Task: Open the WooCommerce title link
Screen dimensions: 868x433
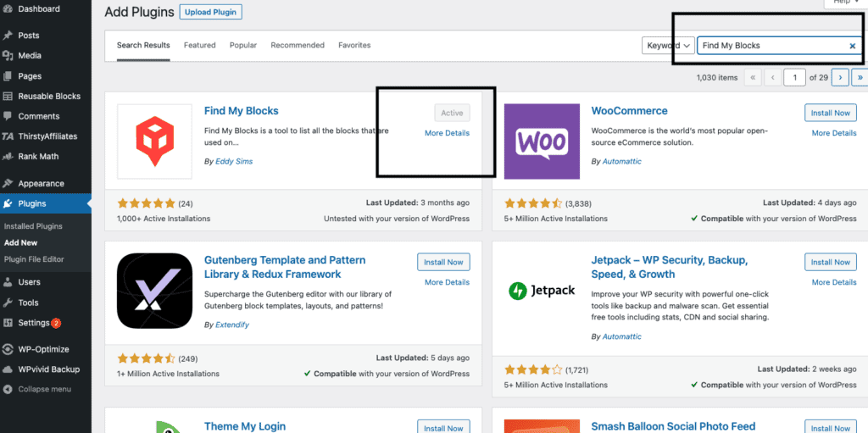Action: tap(630, 111)
